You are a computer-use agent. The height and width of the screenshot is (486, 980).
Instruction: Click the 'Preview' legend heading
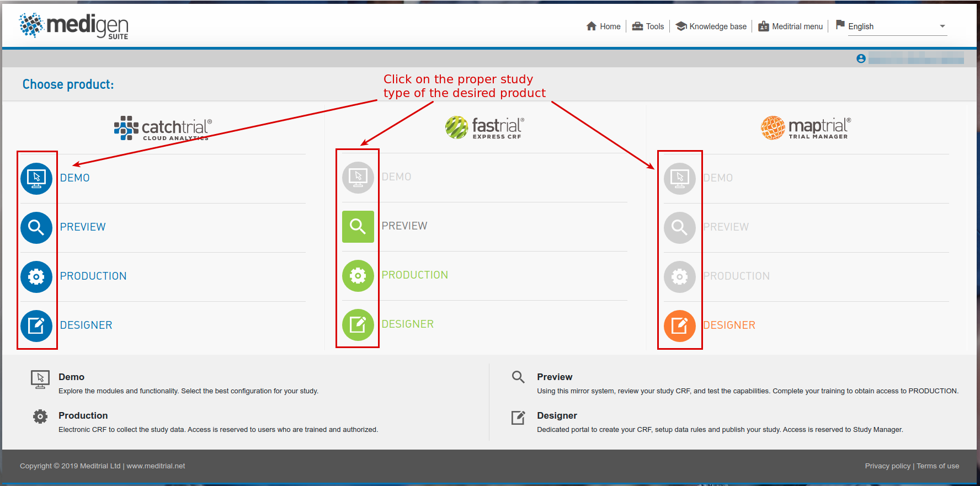[x=555, y=377]
